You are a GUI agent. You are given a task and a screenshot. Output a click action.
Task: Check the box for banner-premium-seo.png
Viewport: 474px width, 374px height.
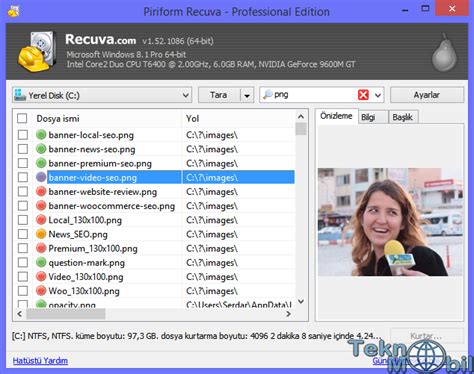(x=23, y=163)
